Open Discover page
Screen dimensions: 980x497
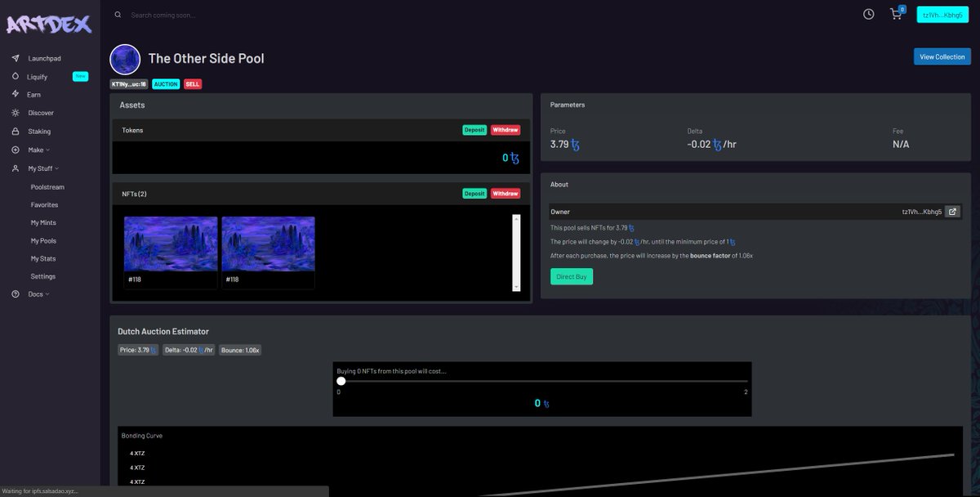tap(41, 113)
